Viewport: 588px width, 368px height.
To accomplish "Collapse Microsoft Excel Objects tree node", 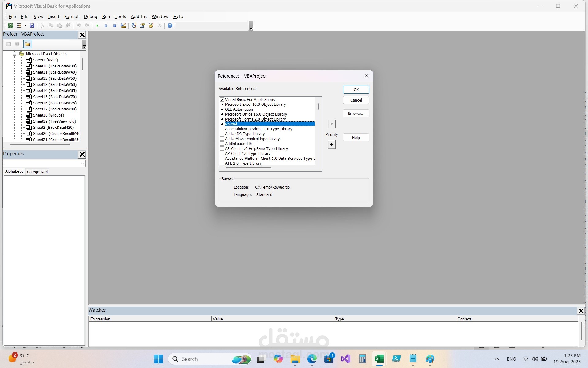I will 14,54.
